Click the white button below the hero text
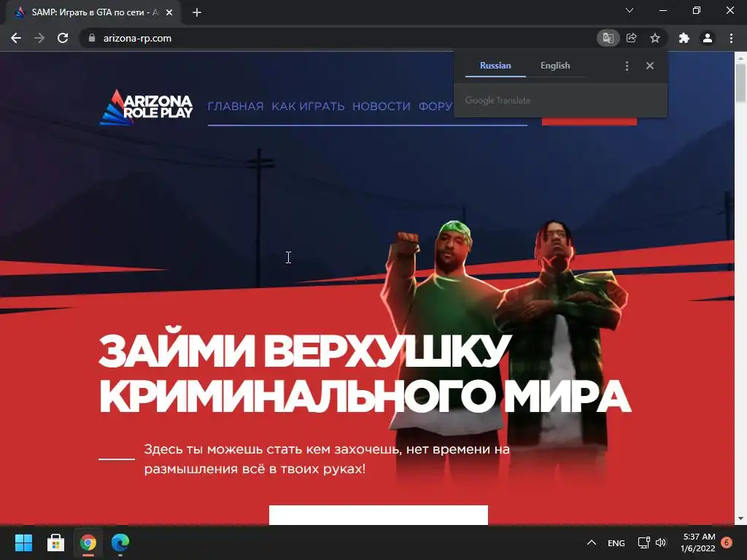This screenshot has width=747, height=560. 379,516
